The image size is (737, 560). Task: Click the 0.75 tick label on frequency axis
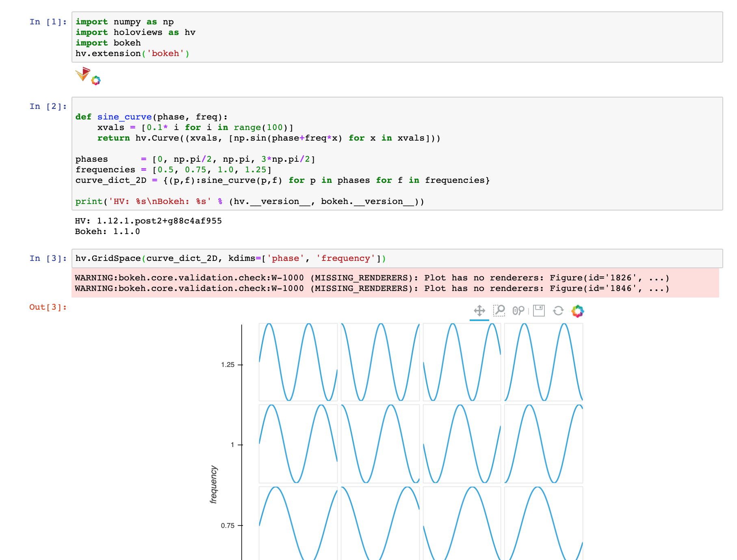(x=228, y=525)
